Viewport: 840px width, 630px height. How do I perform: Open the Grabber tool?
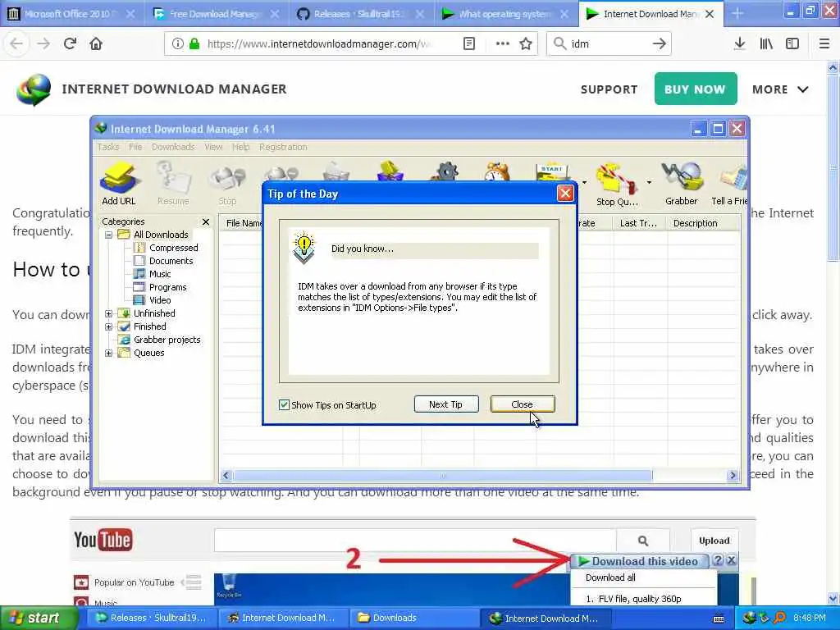click(682, 183)
